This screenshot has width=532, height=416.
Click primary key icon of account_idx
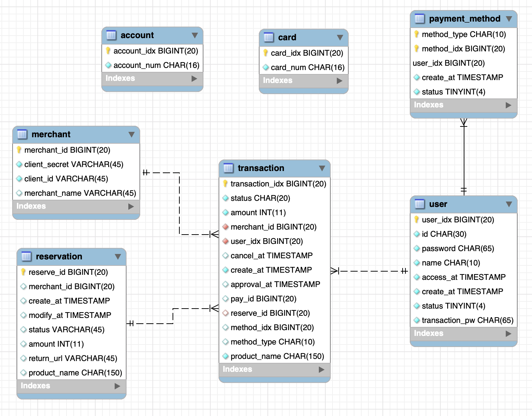coord(108,51)
